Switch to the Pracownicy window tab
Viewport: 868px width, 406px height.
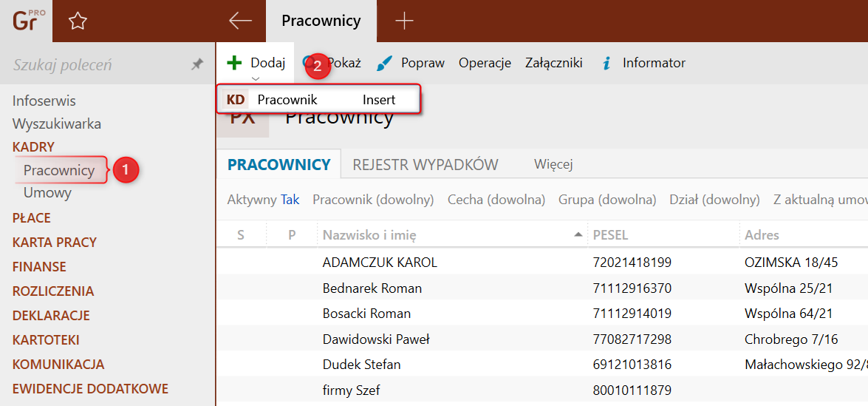coord(321,21)
